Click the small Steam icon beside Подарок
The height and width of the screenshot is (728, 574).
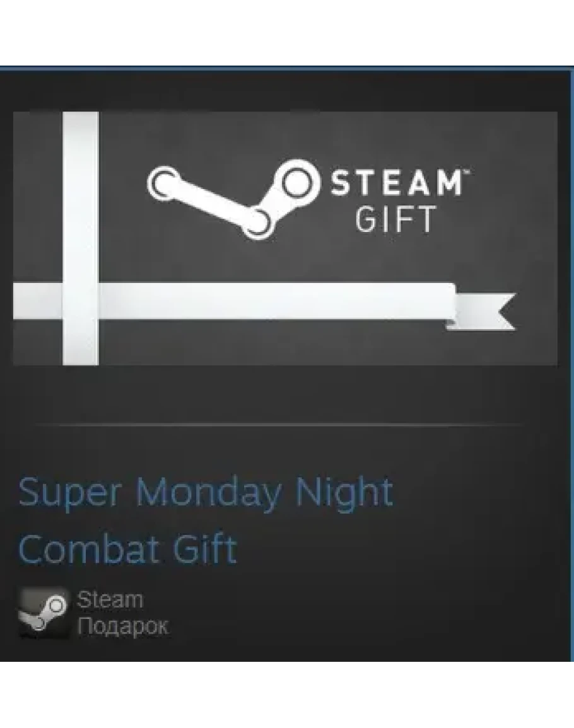[44, 612]
